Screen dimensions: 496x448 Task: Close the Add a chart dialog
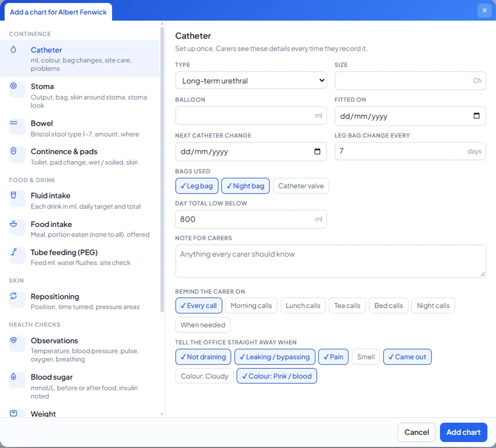[484, 10]
